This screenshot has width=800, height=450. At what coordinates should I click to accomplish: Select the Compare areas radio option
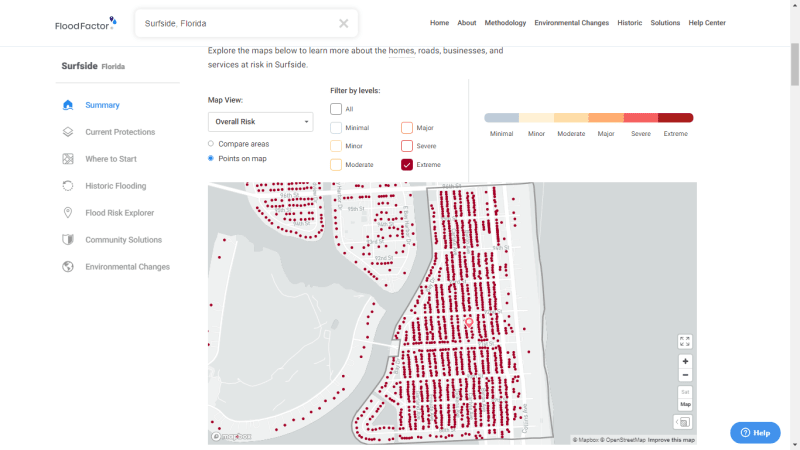click(211, 144)
